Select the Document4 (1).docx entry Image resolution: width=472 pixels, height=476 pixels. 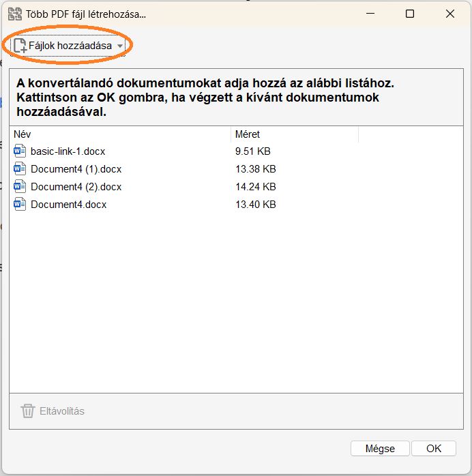(x=76, y=169)
